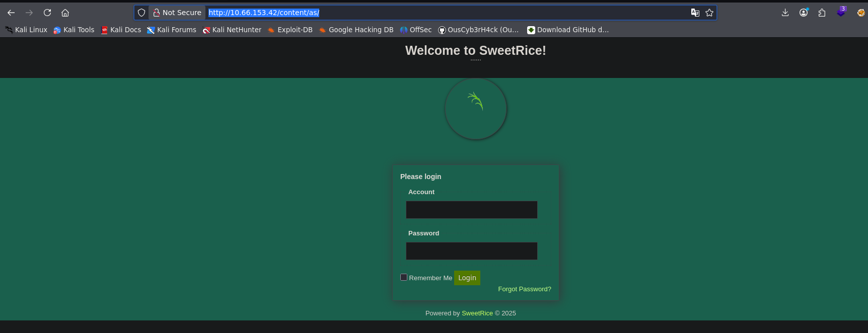Focus the Password input field
The height and width of the screenshot is (333, 868).
click(472, 251)
